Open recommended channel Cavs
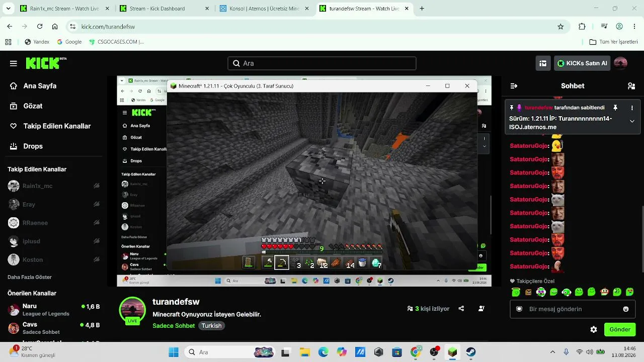 pos(54,328)
